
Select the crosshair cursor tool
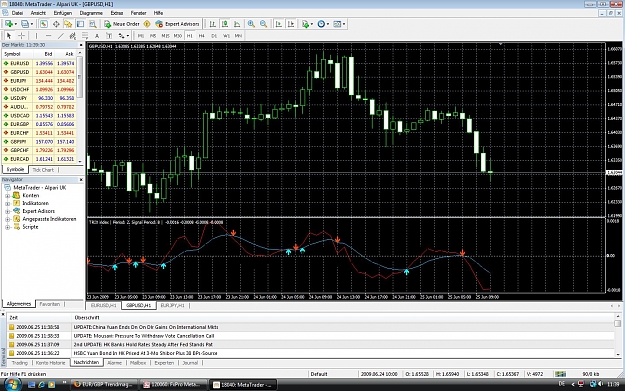22,36
